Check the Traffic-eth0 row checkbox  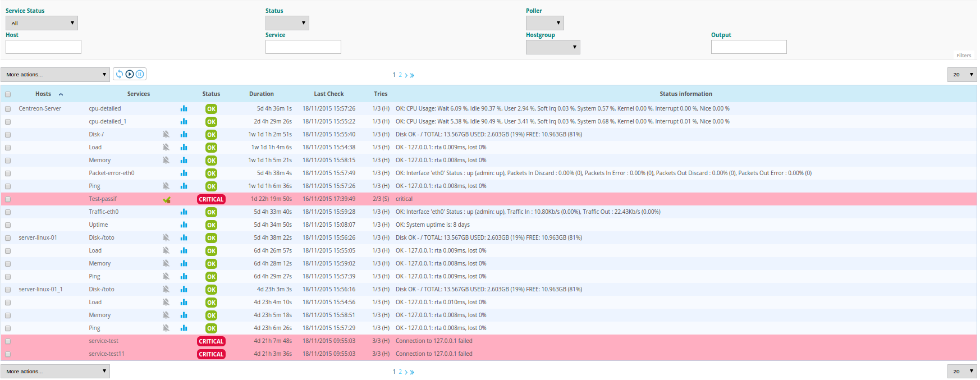point(8,212)
